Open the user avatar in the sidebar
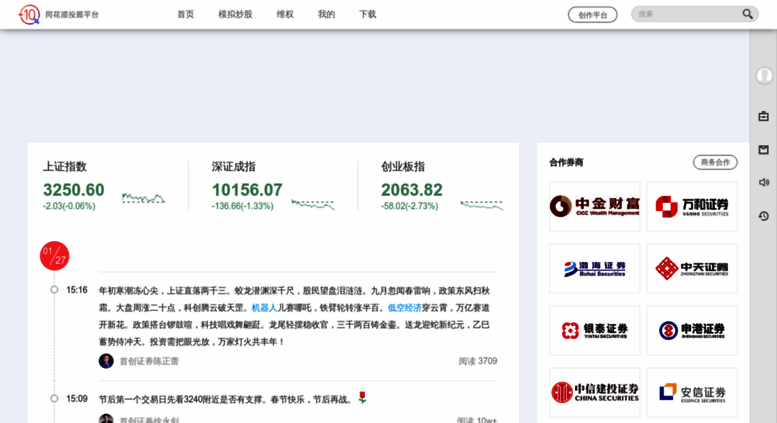 click(764, 76)
